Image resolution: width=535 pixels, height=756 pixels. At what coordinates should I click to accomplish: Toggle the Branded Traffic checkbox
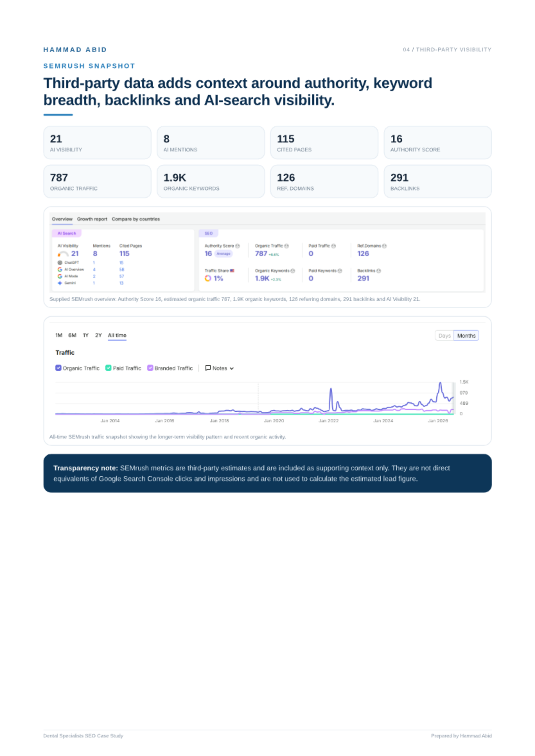point(150,368)
